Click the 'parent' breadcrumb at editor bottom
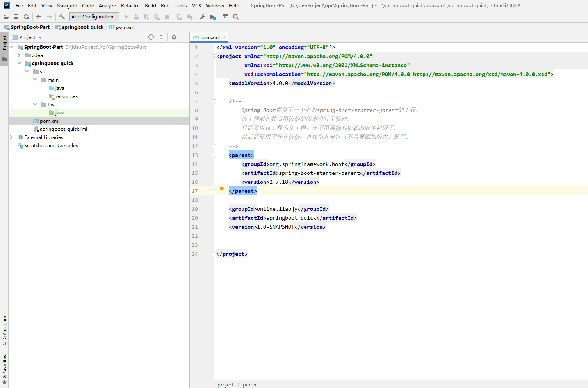 pos(250,385)
